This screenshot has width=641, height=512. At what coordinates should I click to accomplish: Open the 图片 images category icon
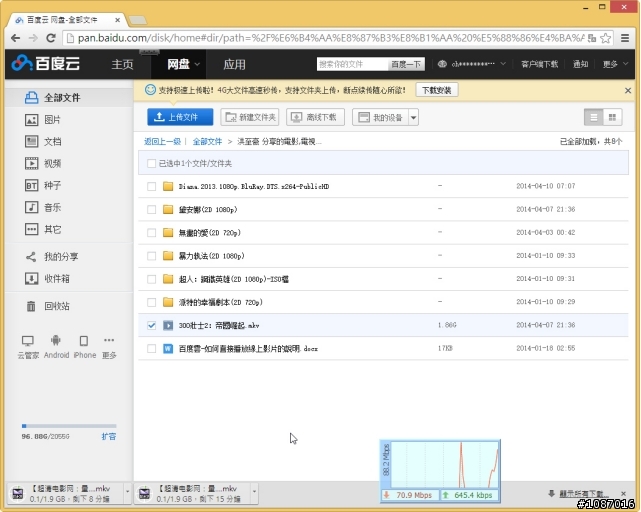pos(31,120)
